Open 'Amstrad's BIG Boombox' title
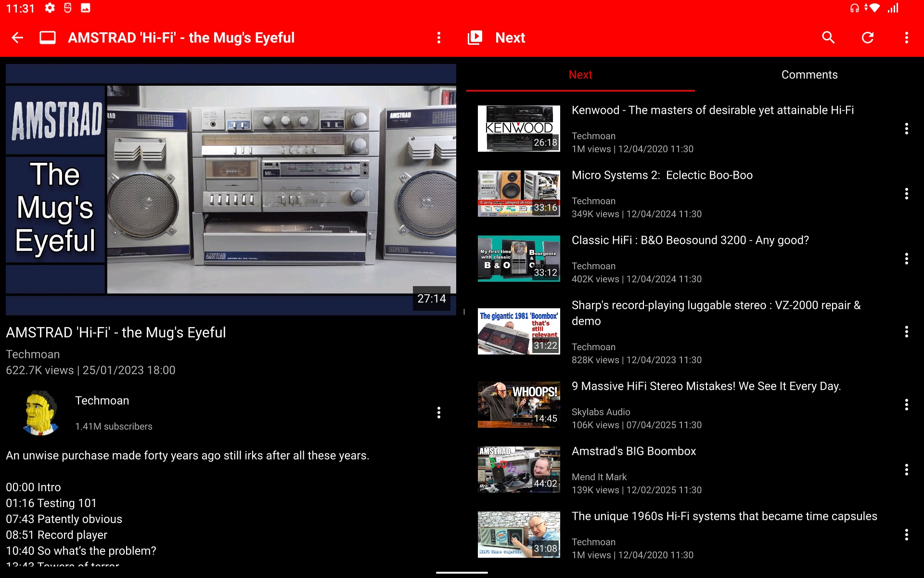The width and height of the screenshot is (924, 578). 634,451
